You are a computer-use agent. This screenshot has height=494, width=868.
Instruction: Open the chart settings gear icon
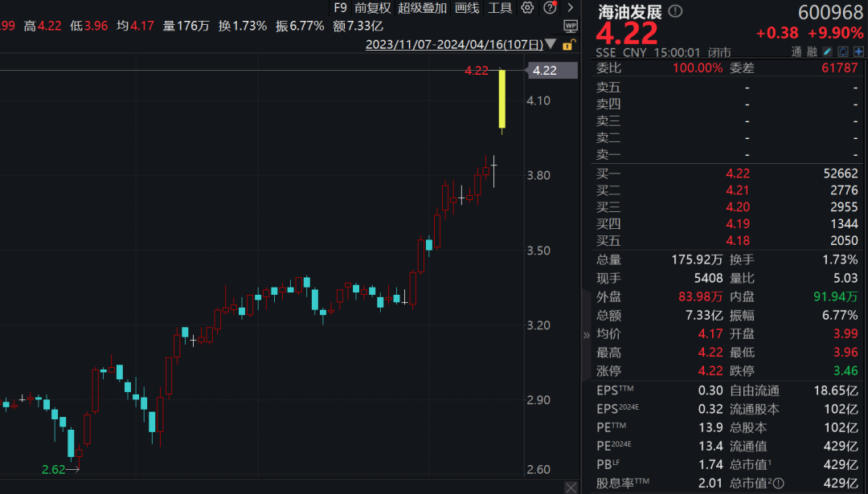(x=527, y=8)
